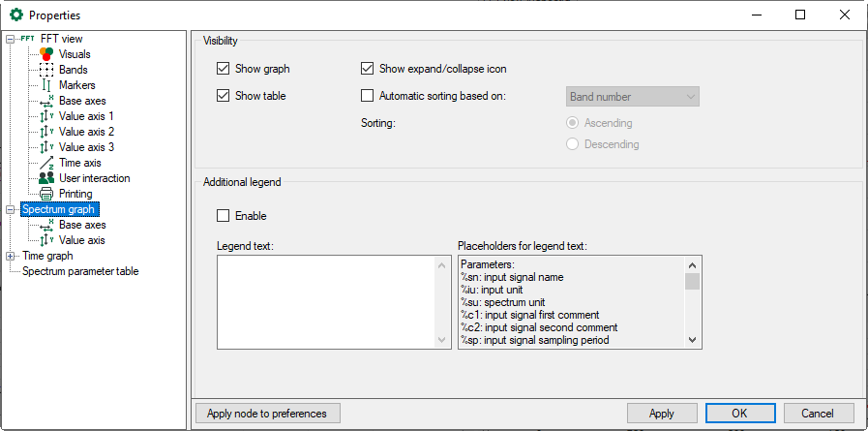Expand the Time graph tree node
Viewport: 868px width, 431px height.
tap(11, 256)
